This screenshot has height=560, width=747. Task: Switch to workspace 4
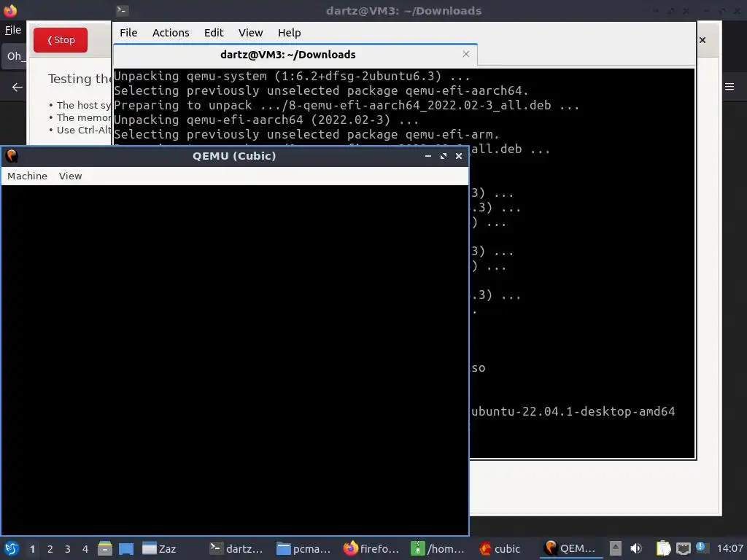[x=85, y=549]
